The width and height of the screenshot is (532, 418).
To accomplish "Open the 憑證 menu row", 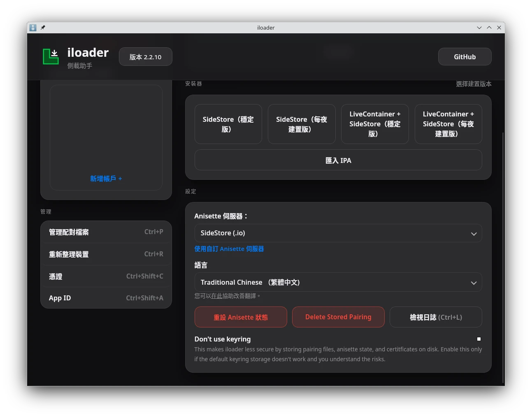I will 106,276.
